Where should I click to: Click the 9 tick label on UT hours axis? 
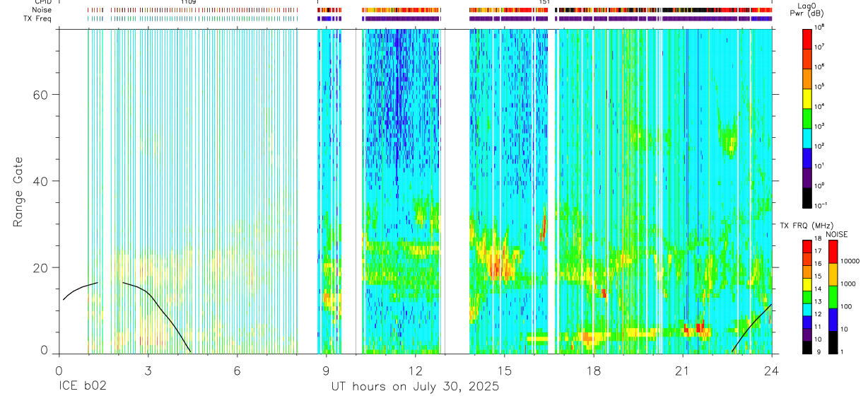coord(326,371)
